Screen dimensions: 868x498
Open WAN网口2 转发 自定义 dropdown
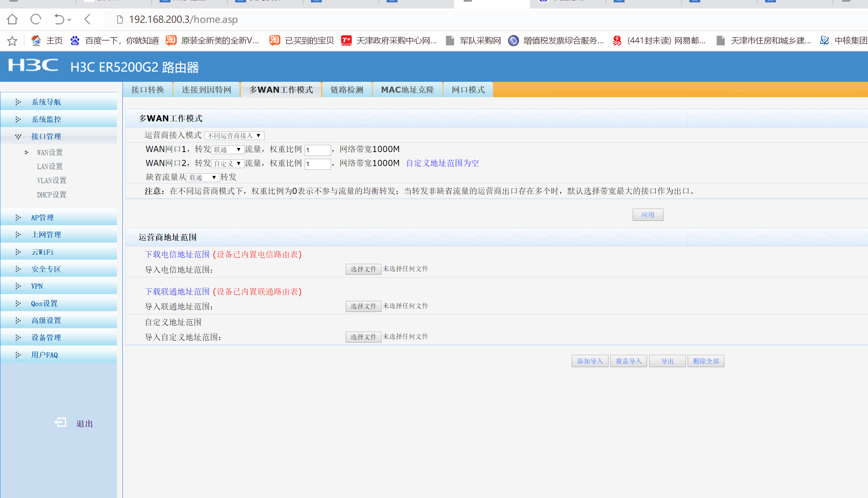tap(227, 164)
